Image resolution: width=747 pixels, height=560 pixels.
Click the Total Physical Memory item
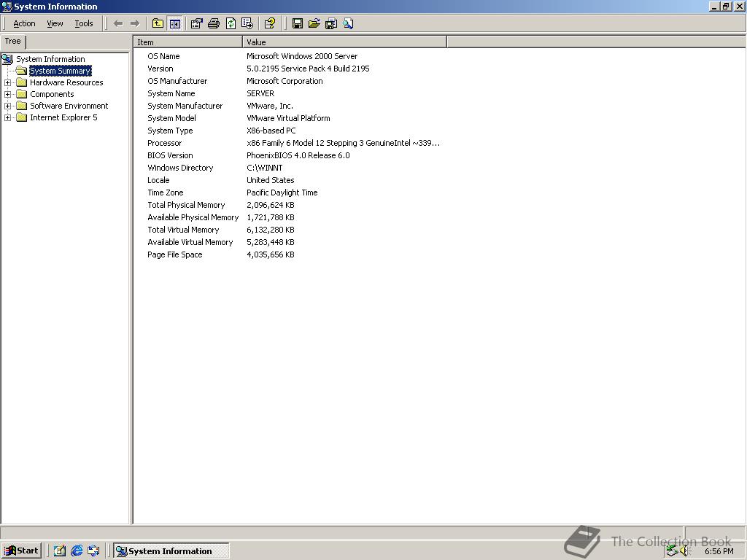pyautogui.click(x=186, y=205)
